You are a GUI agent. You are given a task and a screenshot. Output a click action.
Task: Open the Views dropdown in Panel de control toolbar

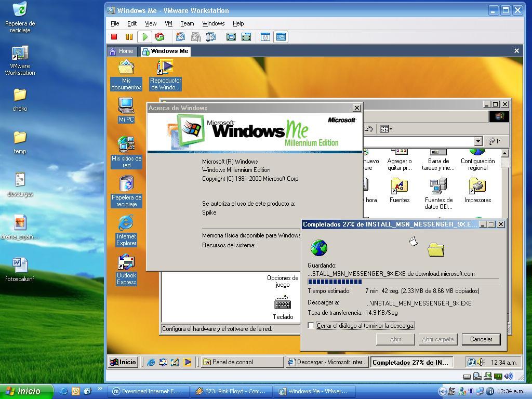(386, 129)
